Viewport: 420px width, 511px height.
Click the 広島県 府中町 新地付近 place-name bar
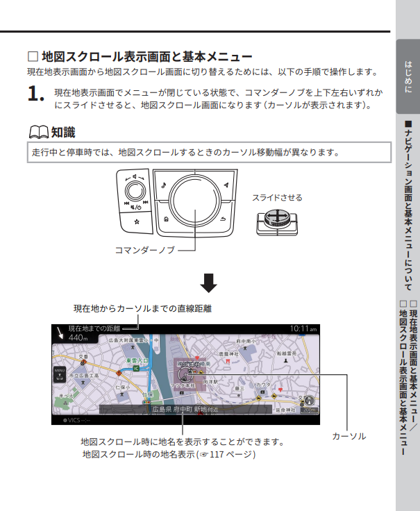coord(185,410)
